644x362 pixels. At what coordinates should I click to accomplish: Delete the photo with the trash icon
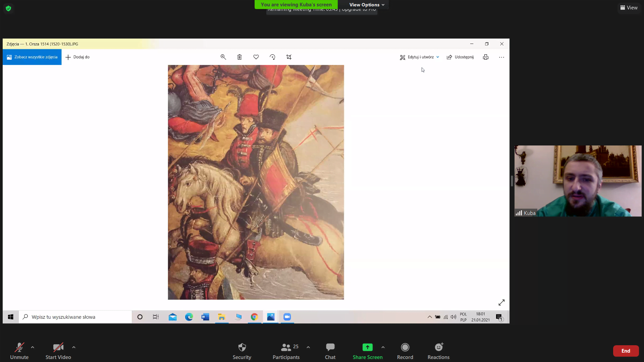[x=239, y=57]
